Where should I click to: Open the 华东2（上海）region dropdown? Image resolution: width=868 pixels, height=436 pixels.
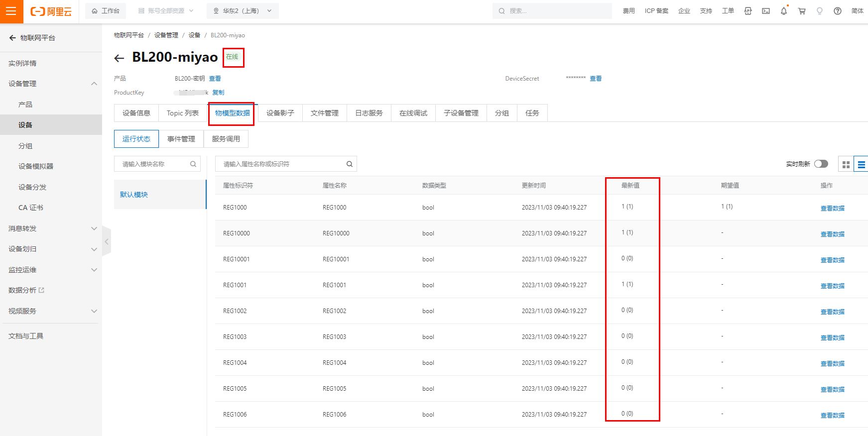(x=243, y=11)
